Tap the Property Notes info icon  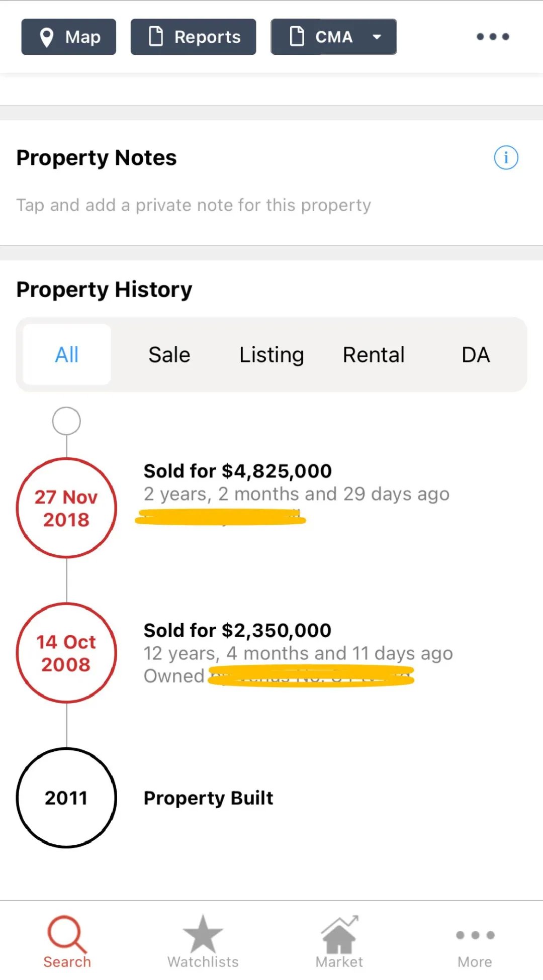tap(506, 158)
